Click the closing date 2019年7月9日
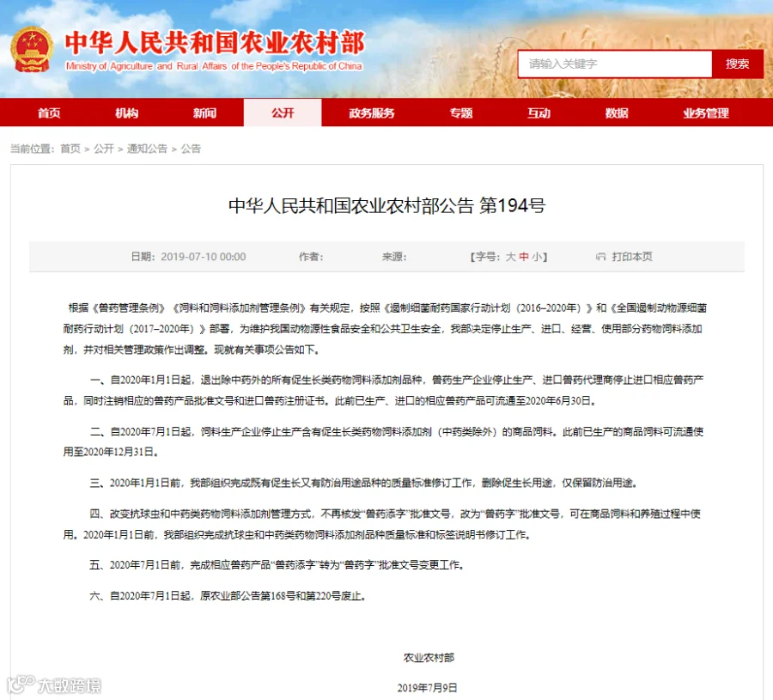Viewport: 773px width, 700px height. coord(428,688)
